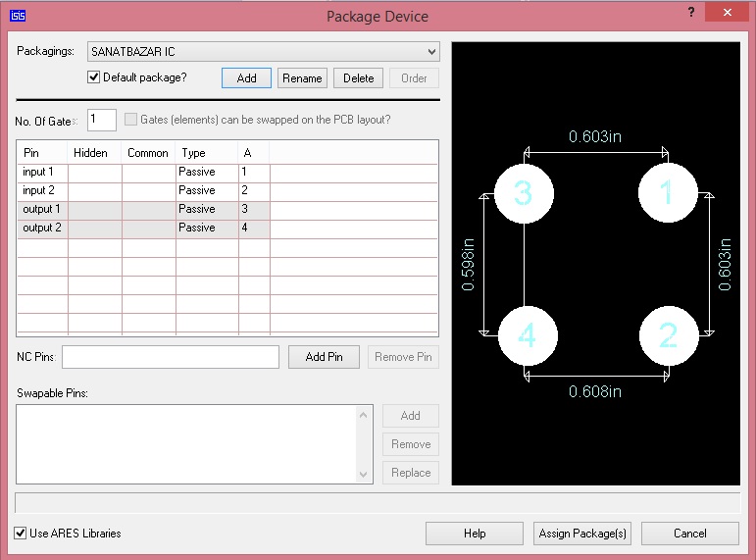Click the Rename button
The height and width of the screenshot is (560, 756).
302,78
